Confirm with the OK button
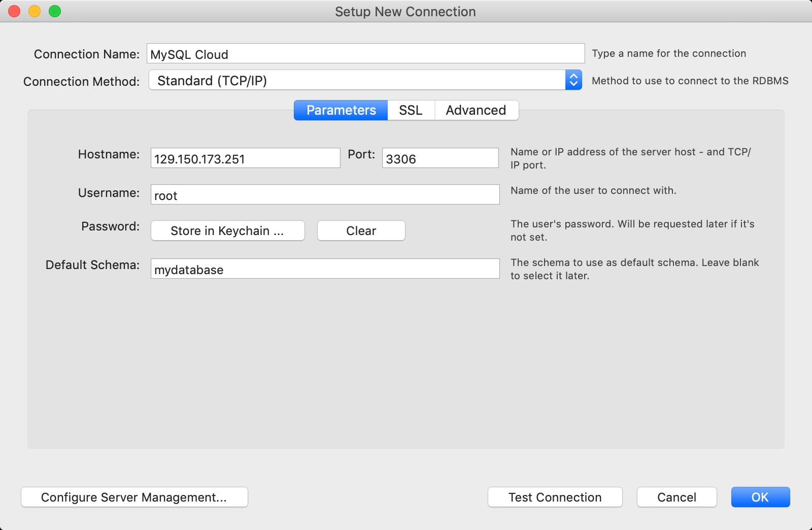Screen dimensions: 812x530 click(760, 497)
